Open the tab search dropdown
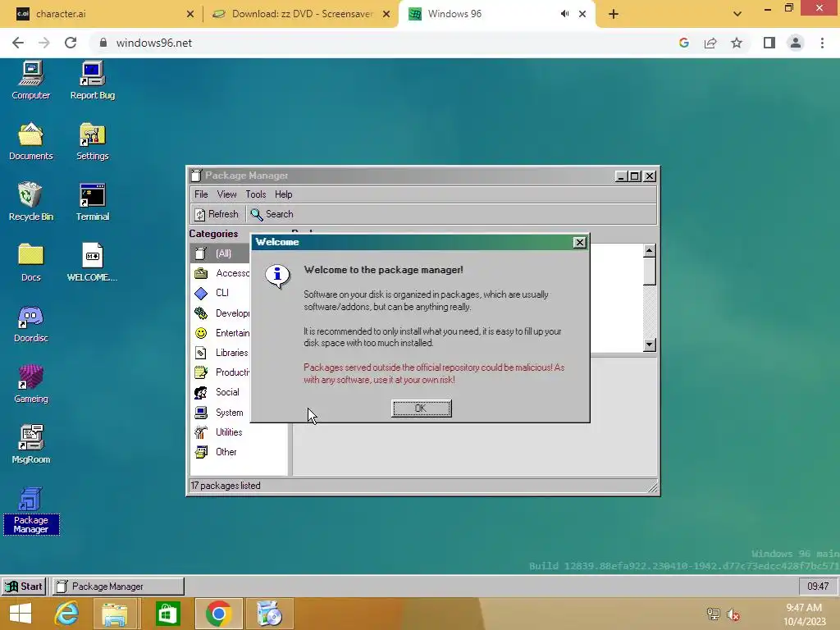 (x=737, y=14)
